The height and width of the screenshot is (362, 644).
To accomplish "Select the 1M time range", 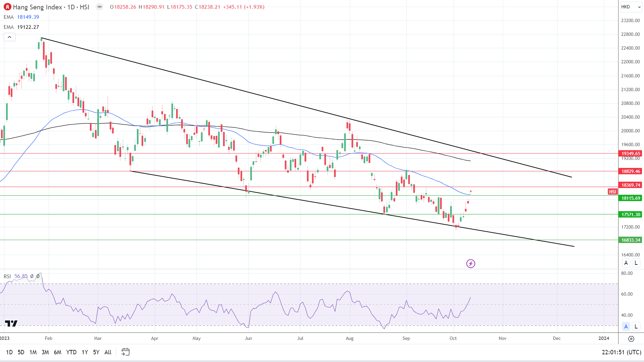I will [33, 352].
